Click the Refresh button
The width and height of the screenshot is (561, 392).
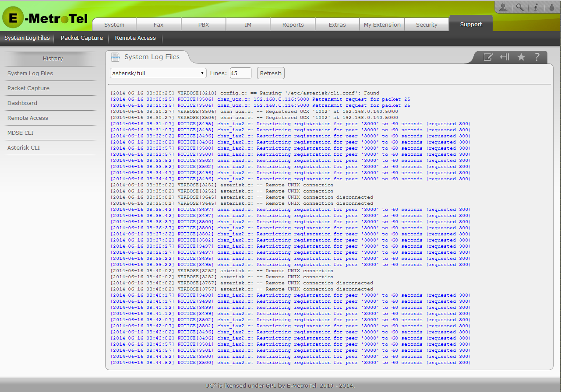[x=271, y=73]
